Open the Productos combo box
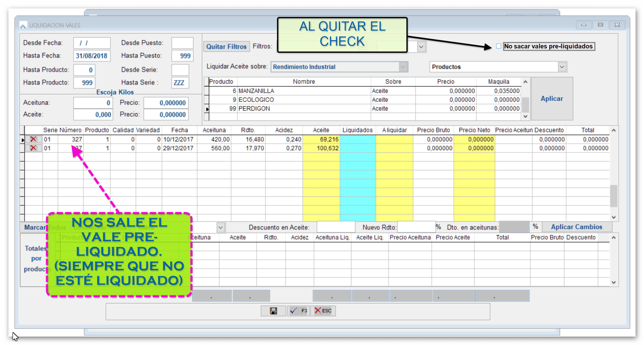The image size is (644, 345). point(562,67)
